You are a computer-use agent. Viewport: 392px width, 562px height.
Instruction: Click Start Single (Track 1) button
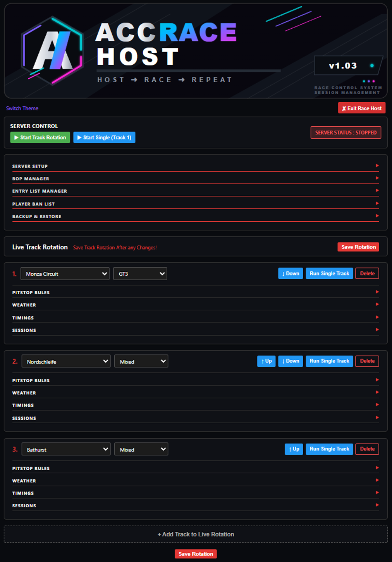pos(104,138)
